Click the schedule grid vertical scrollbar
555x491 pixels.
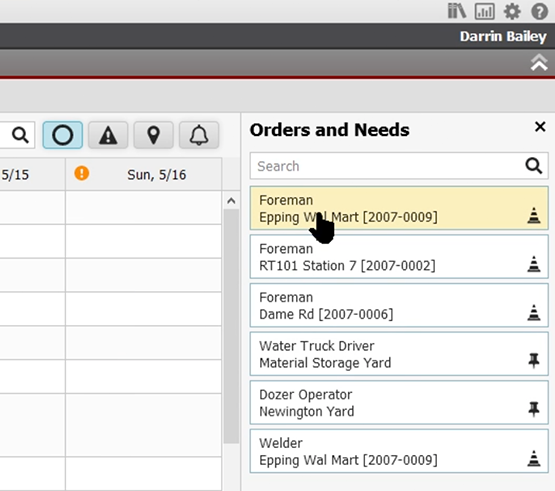(231, 326)
